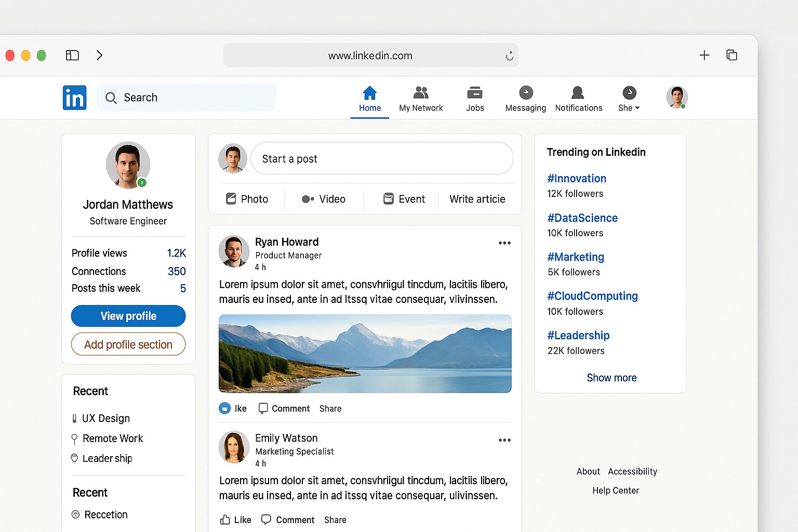Select the Home tab

click(x=370, y=98)
